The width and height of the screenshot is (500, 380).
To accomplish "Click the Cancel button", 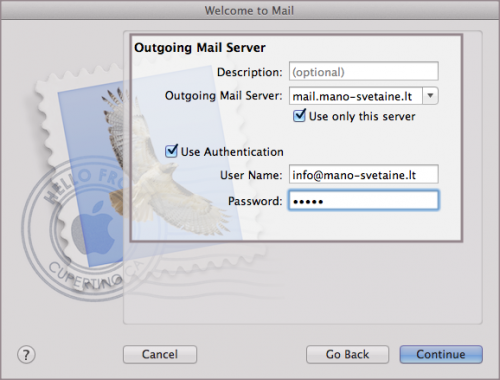I will pyautogui.click(x=160, y=354).
